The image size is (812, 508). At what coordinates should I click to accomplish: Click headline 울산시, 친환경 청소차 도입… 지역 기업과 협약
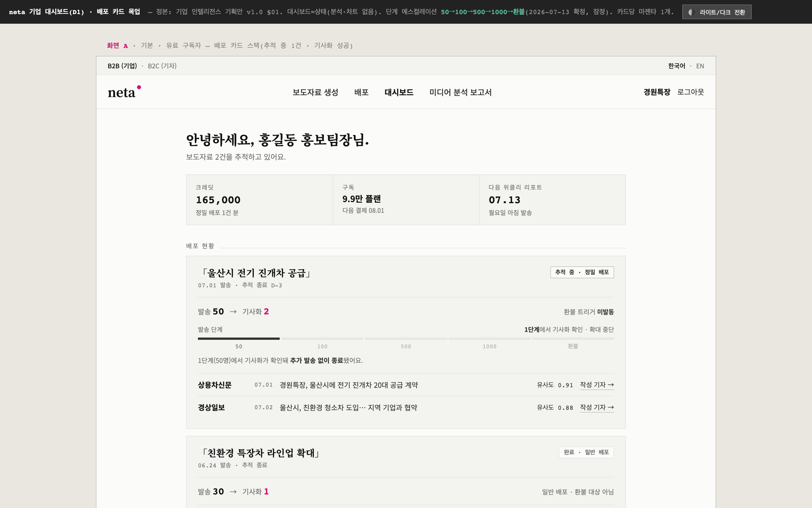(348, 408)
